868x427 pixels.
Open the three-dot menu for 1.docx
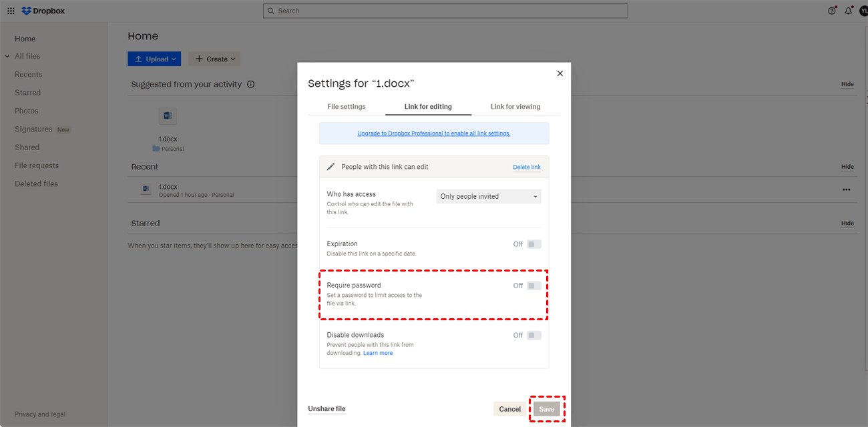(x=847, y=190)
